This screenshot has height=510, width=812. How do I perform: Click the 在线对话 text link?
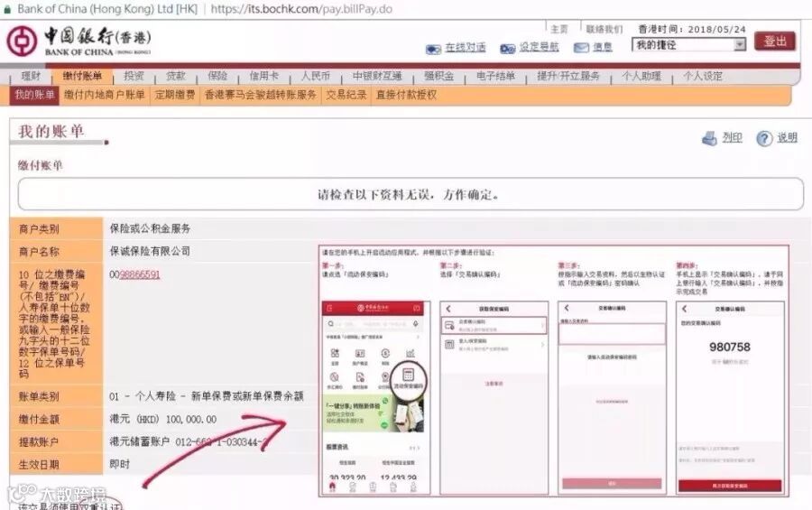pyautogui.click(x=466, y=48)
